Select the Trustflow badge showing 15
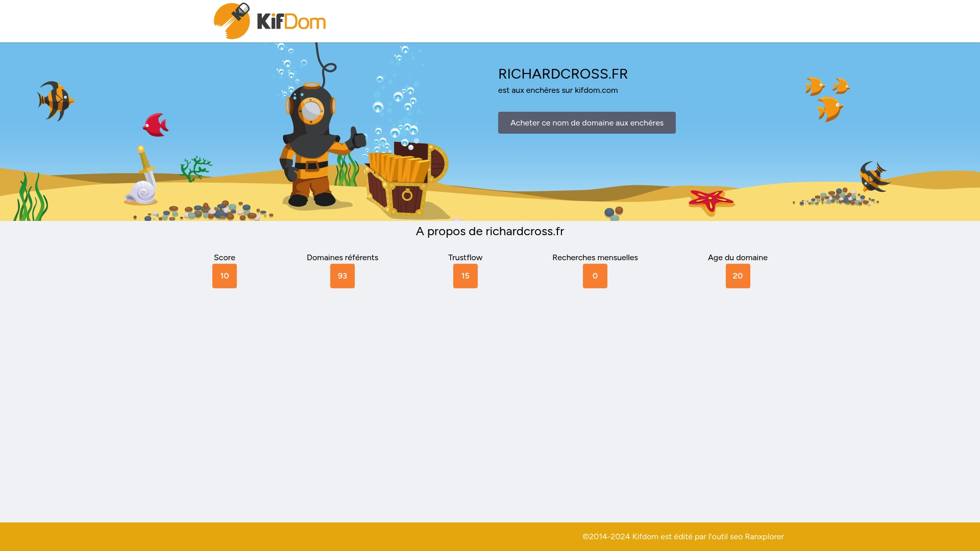This screenshot has width=980, height=551. coord(465,275)
